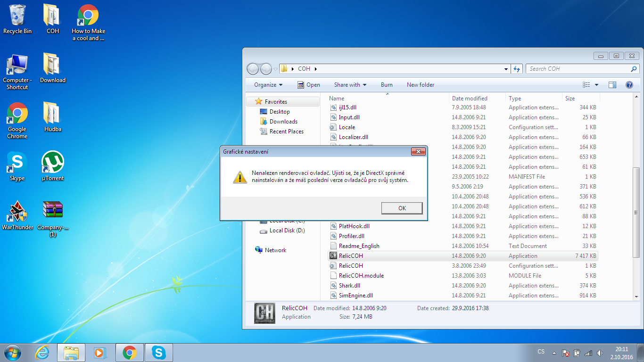This screenshot has height=362, width=644.
Task: Refresh the COH folder view
Action: point(517,69)
